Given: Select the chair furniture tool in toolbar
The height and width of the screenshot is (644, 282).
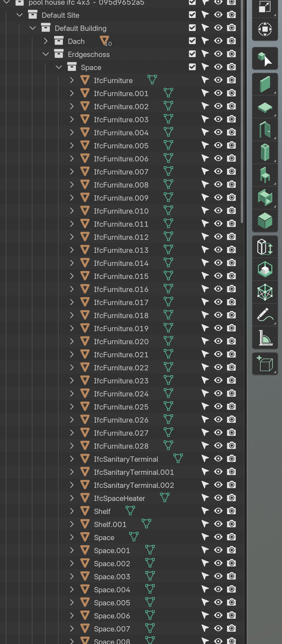Looking at the screenshot, I should (264, 175).
